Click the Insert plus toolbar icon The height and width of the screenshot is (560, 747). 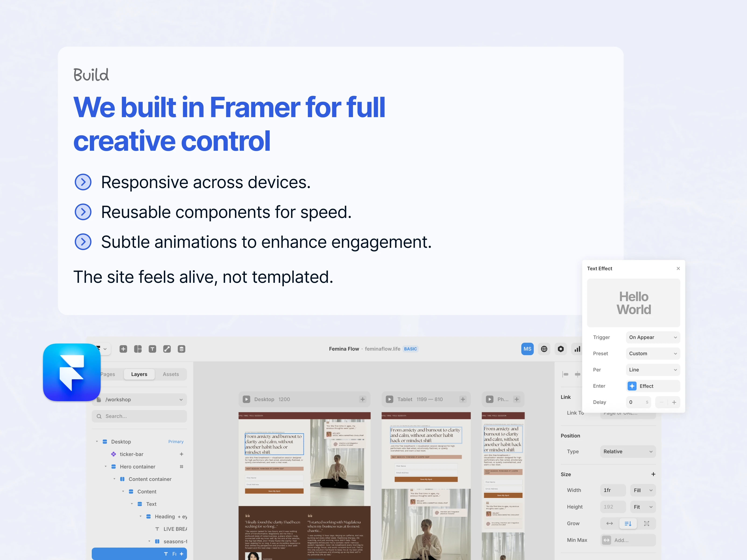pyautogui.click(x=123, y=349)
